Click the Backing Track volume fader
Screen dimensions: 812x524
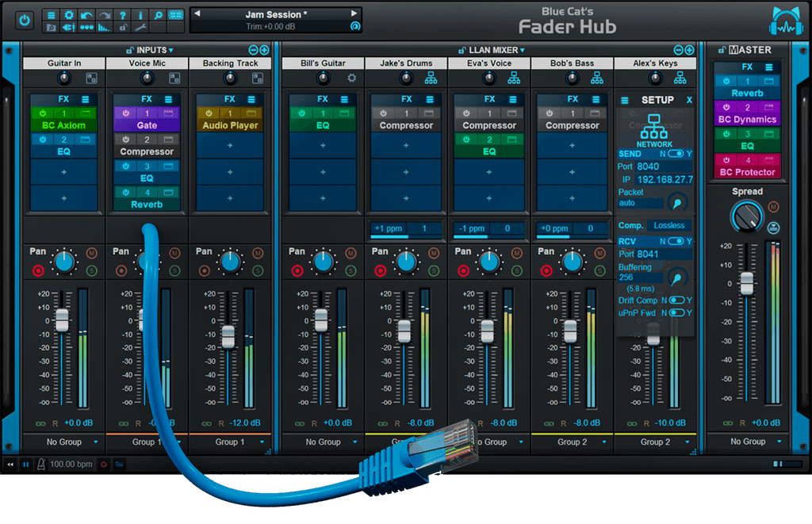click(228, 337)
